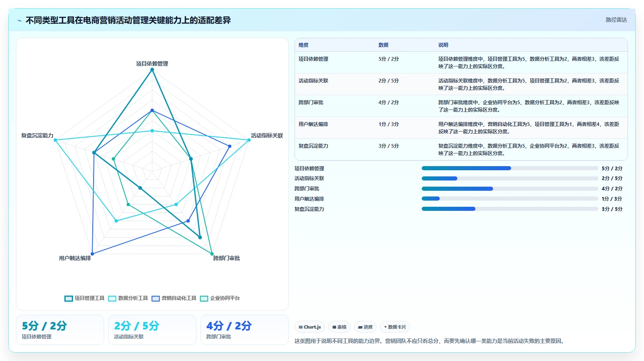Open the 4分 / 2分 跨部门审批 card
Screen dimensions: 644x361
pos(244,330)
